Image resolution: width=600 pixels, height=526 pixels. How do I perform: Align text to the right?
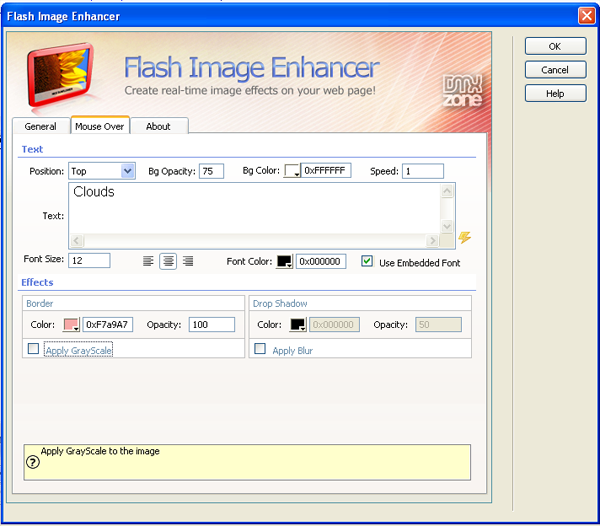point(188,262)
